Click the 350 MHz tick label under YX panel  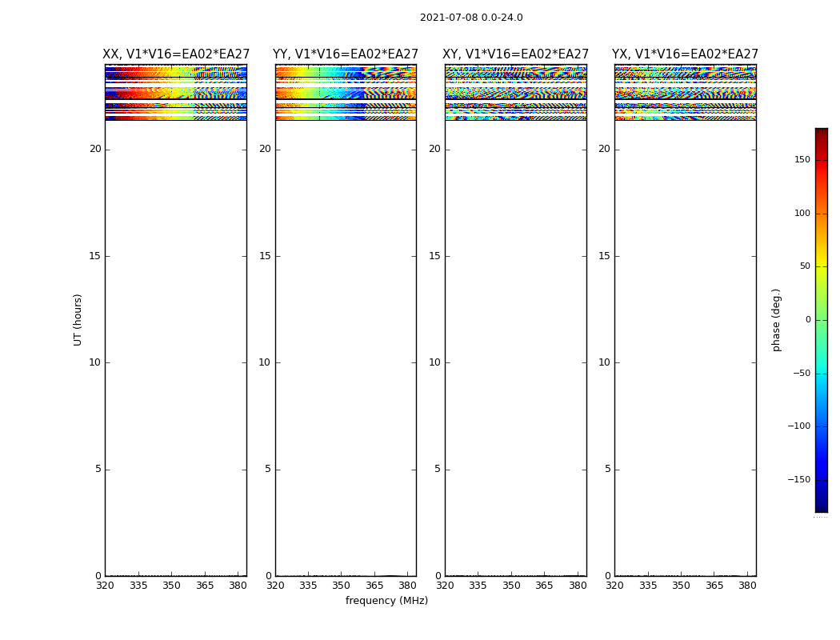(x=681, y=586)
